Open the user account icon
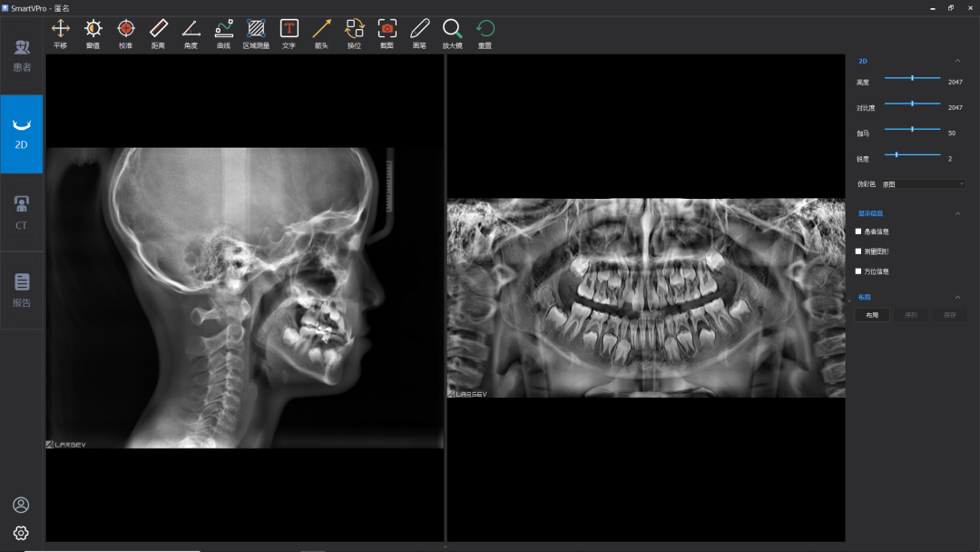The image size is (980, 552). [x=21, y=505]
